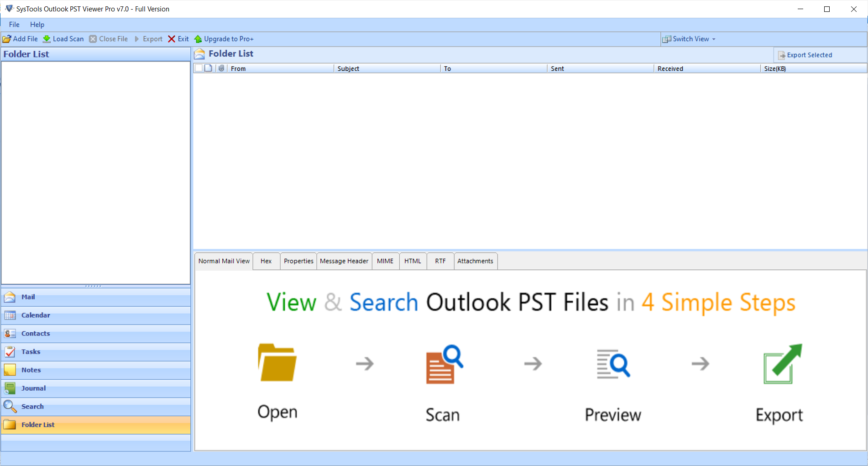Click the Add File button label
This screenshot has width=868, height=466.
click(x=26, y=39)
